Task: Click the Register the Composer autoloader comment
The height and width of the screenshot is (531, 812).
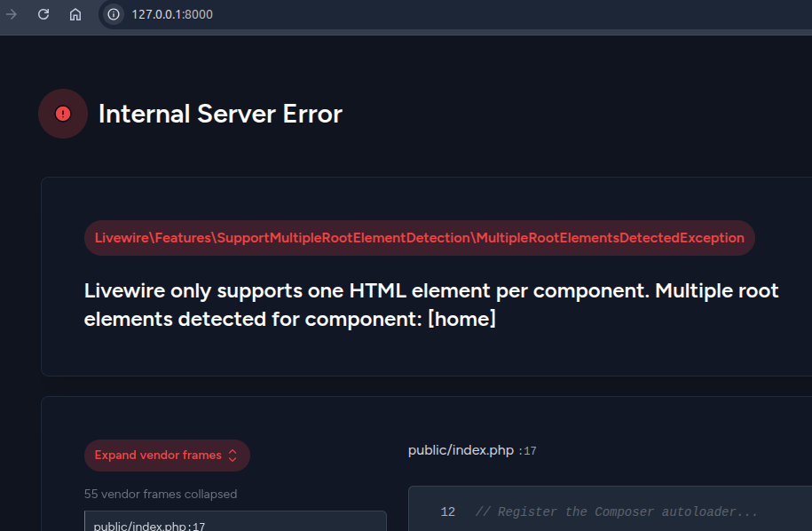Action: [x=616, y=511]
